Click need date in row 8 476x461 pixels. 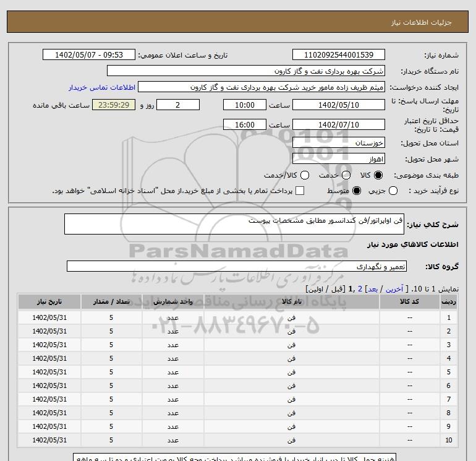click(49, 413)
